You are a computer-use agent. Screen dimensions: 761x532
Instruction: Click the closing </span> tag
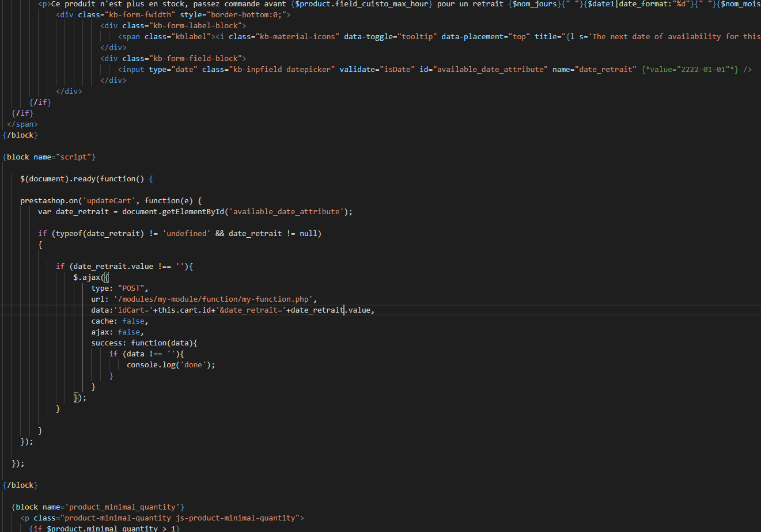pyautogui.click(x=22, y=124)
